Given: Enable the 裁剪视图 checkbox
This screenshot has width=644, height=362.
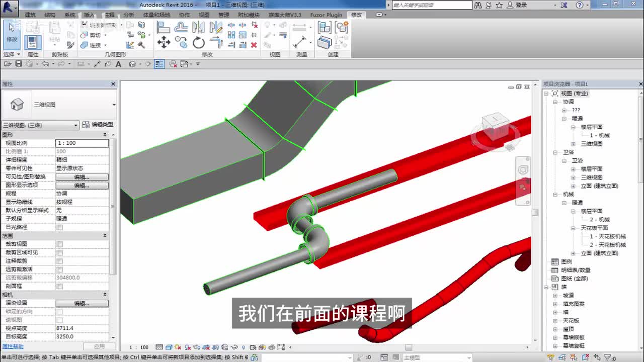Looking at the screenshot, I should pyautogui.click(x=60, y=244).
